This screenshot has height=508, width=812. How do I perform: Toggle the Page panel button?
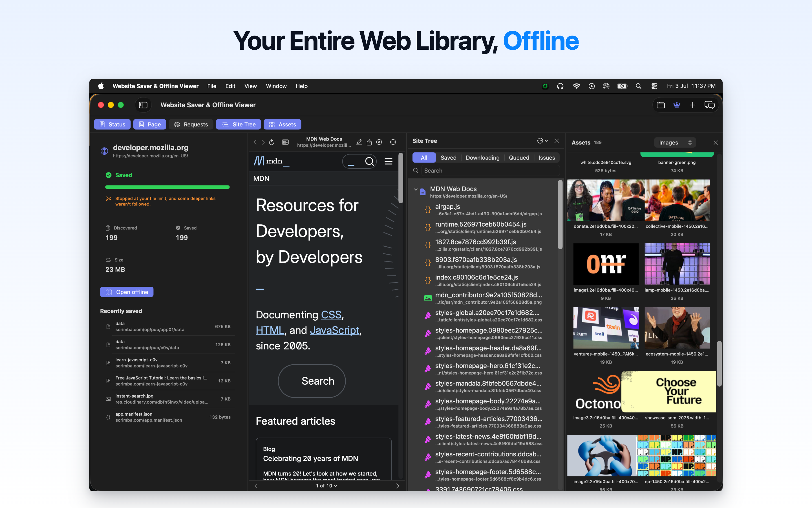pyautogui.click(x=150, y=124)
